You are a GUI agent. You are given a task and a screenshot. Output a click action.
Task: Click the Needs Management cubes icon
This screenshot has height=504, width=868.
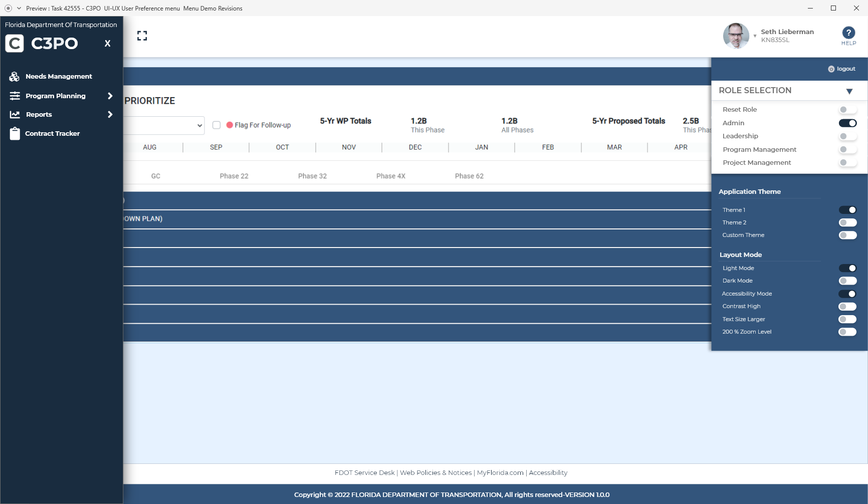point(15,77)
